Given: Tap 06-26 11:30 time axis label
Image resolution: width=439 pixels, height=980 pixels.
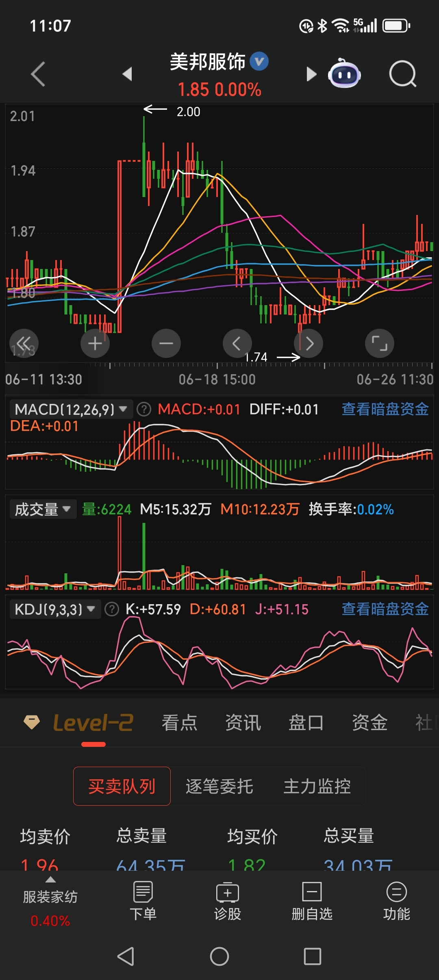Looking at the screenshot, I should point(395,379).
